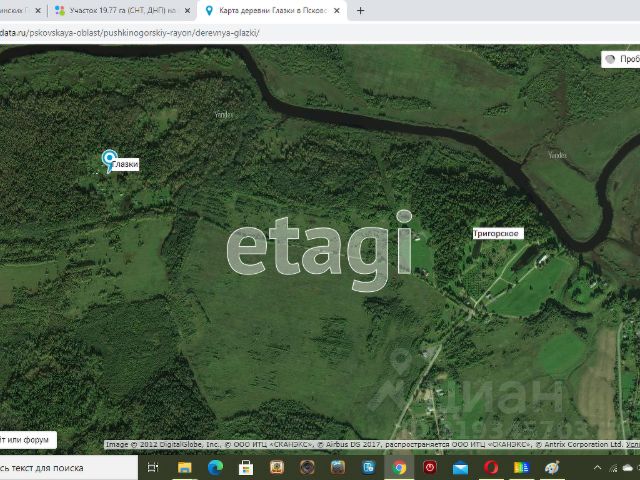Screen dimensions: 640x480
Task: Open the Paint palette taskbar icon
Action: tap(552, 468)
